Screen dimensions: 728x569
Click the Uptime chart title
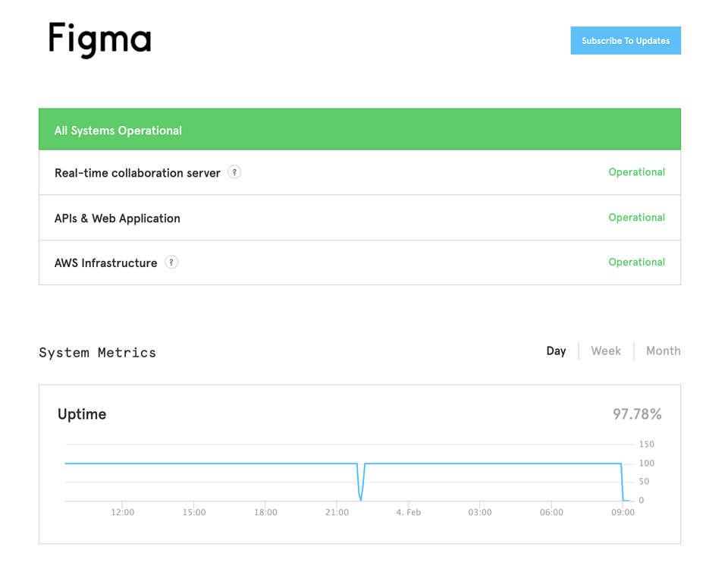pyautogui.click(x=82, y=414)
